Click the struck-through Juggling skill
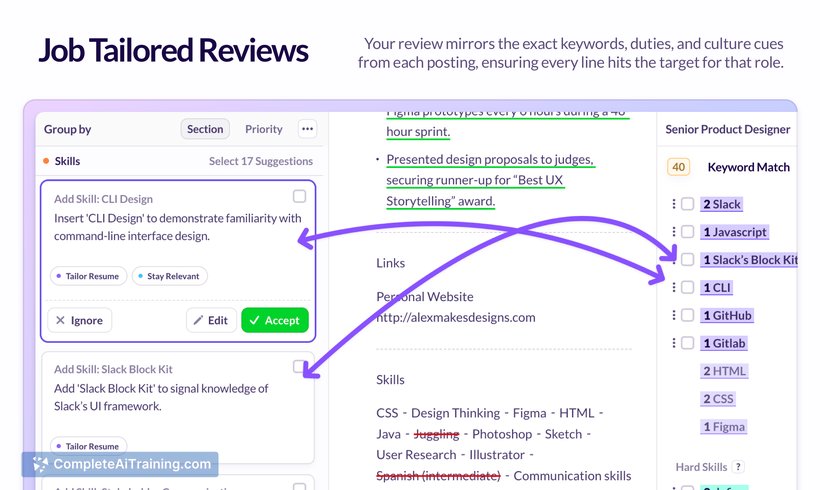 436,434
